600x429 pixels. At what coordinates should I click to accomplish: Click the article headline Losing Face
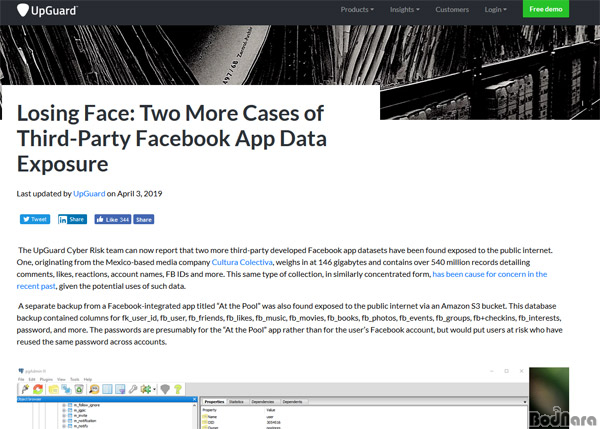171,139
